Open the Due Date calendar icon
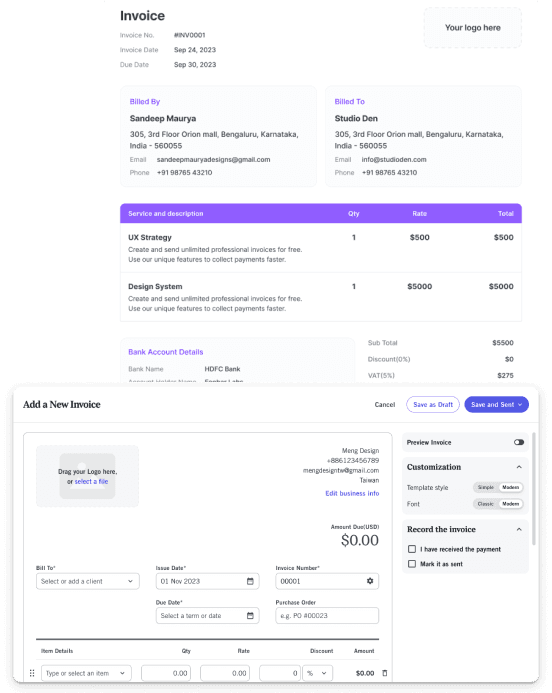The height and width of the screenshot is (693, 552). pos(250,616)
